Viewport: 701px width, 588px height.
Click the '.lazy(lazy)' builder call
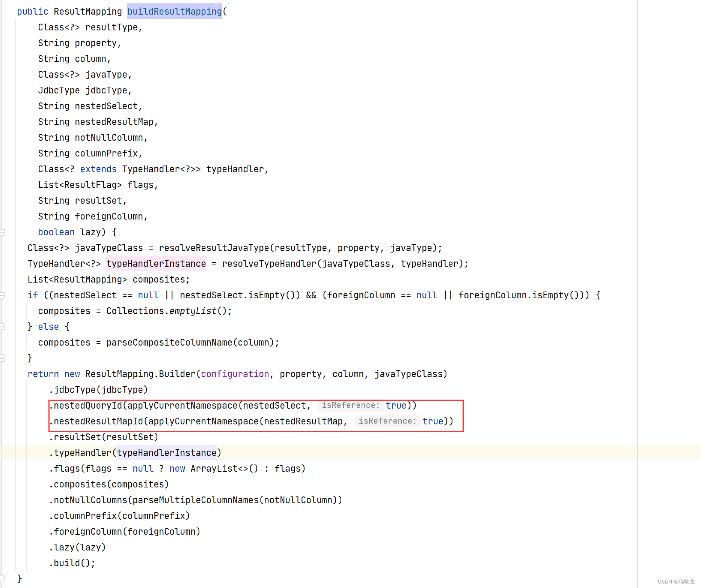(x=77, y=547)
